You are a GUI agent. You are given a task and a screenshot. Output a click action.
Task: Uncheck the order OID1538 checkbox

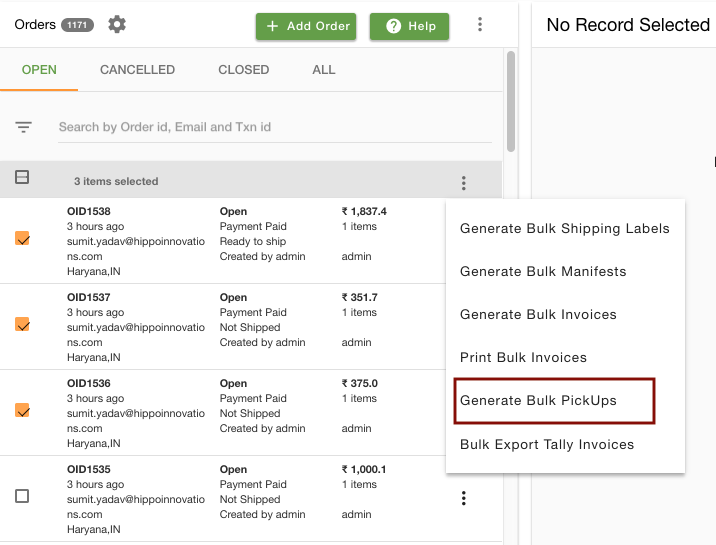point(22,238)
